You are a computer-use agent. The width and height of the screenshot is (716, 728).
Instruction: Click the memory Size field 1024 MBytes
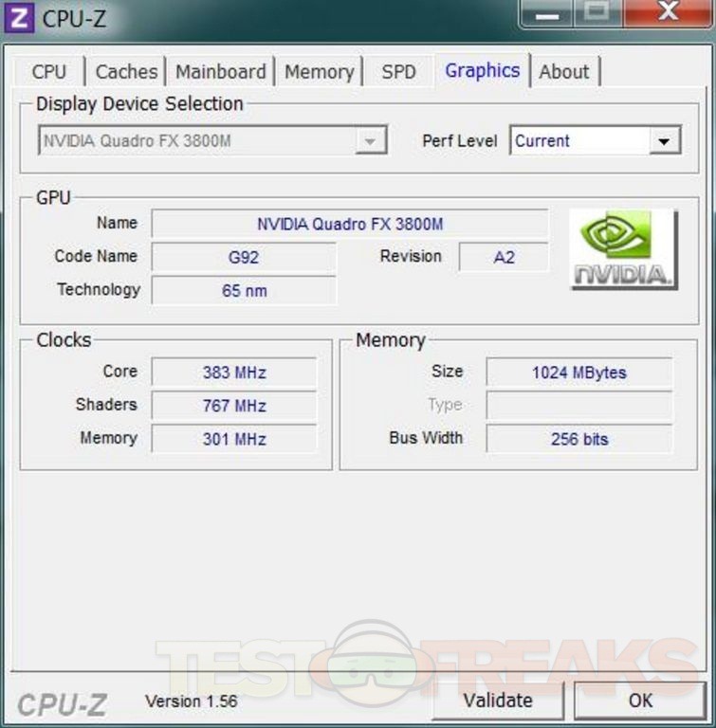[x=578, y=373]
